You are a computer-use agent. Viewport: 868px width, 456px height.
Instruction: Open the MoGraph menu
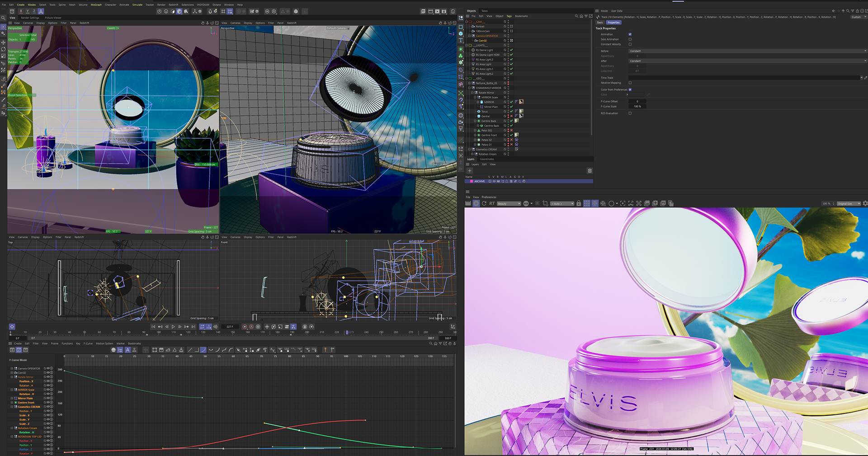click(96, 5)
